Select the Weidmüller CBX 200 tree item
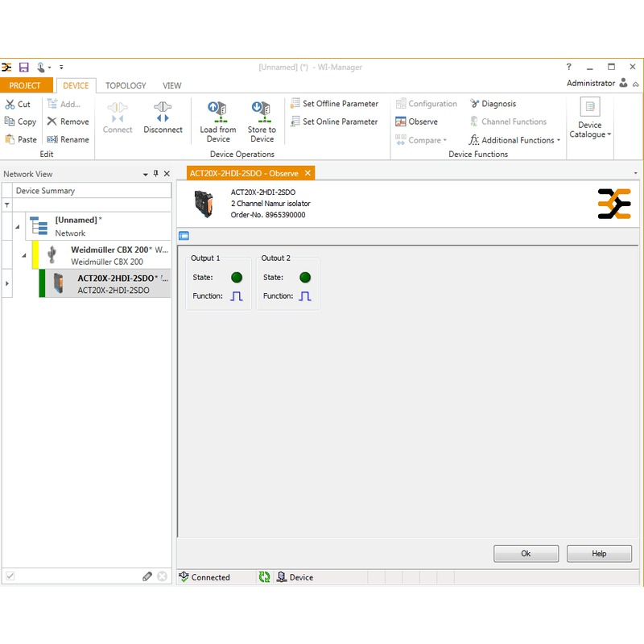The image size is (644, 644). click(x=101, y=255)
